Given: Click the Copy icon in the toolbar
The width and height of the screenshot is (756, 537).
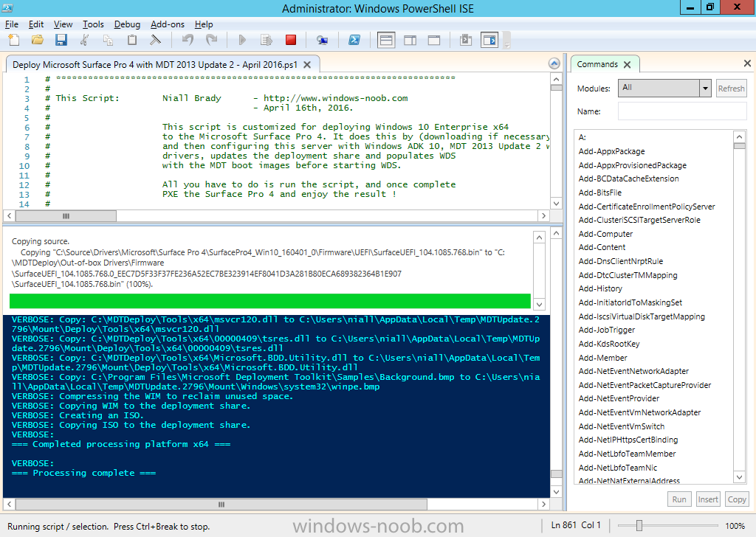Looking at the screenshot, I should tap(108, 40).
